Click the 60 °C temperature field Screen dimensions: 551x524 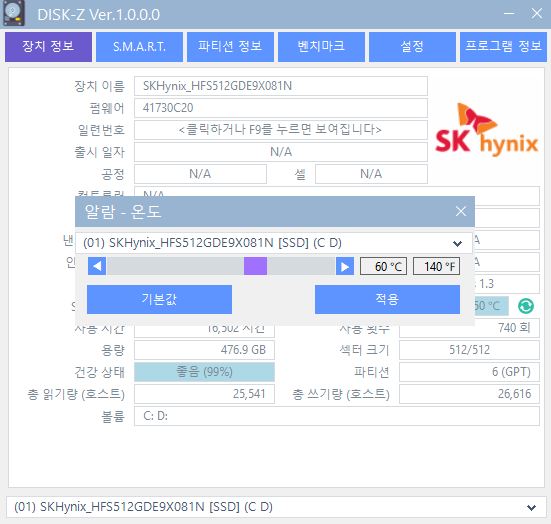click(x=383, y=266)
